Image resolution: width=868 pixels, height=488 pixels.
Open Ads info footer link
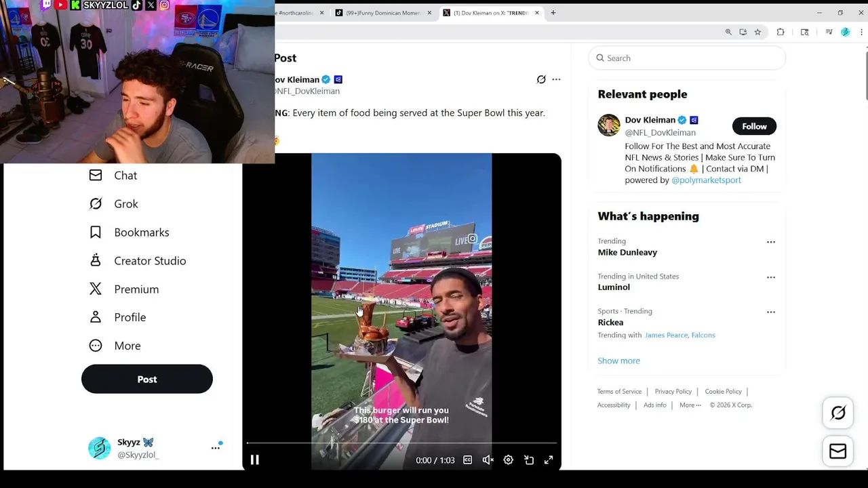(x=655, y=405)
